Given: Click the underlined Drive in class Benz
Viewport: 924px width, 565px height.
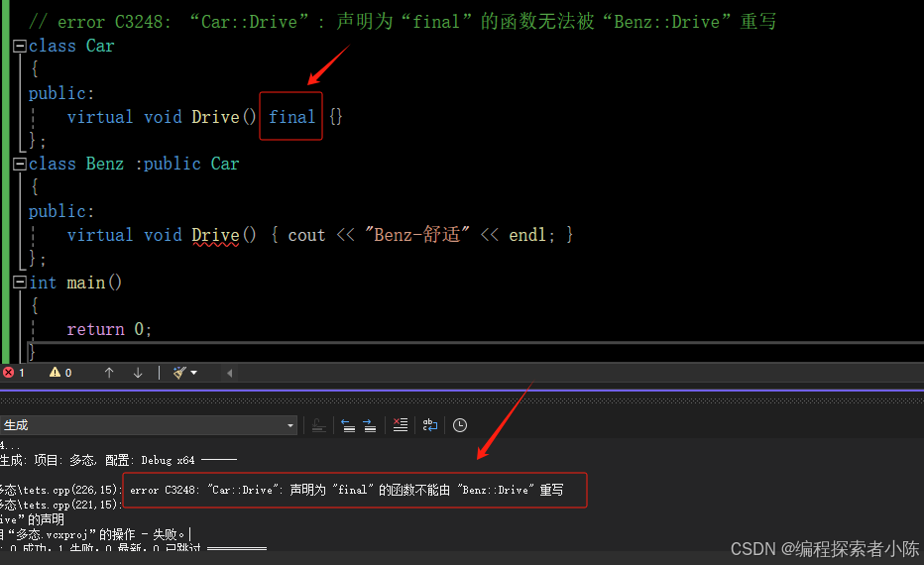Looking at the screenshot, I should click(216, 236).
